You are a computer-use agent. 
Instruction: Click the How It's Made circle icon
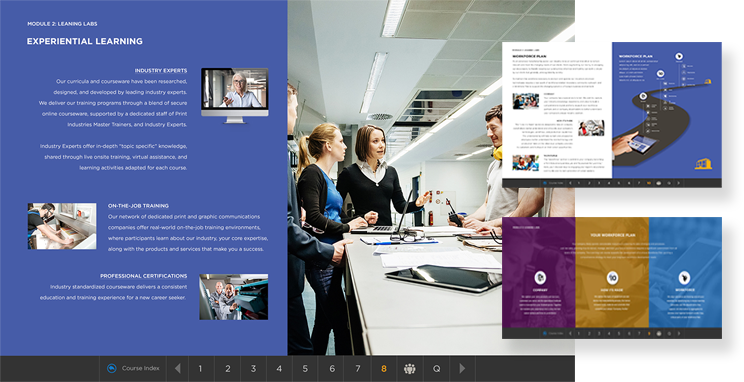click(x=612, y=278)
